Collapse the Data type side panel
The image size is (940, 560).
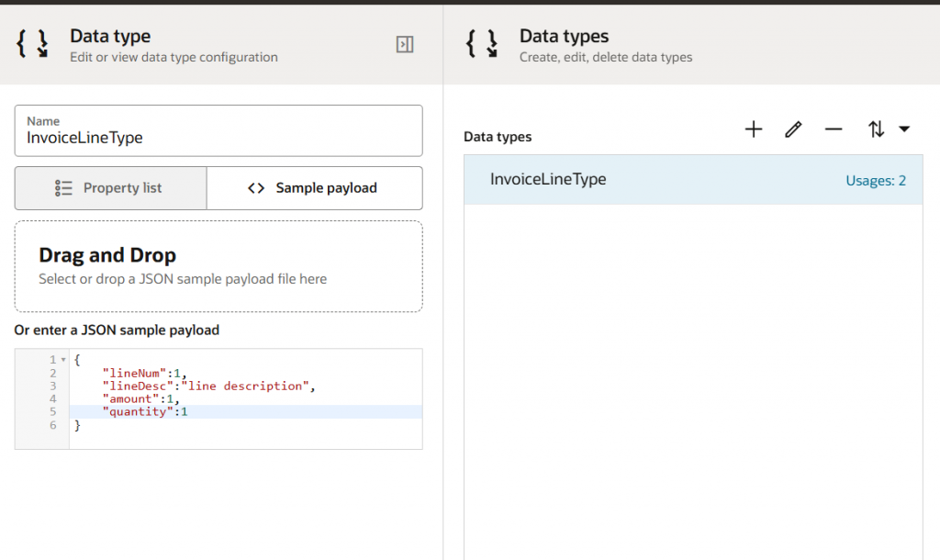point(404,44)
